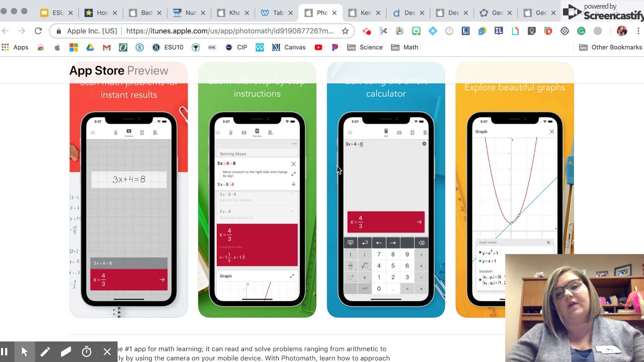This screenshot has width=644, height=362.
Task: Open the Apps bookmarks shortcut
Action: (x=15, y=47)
